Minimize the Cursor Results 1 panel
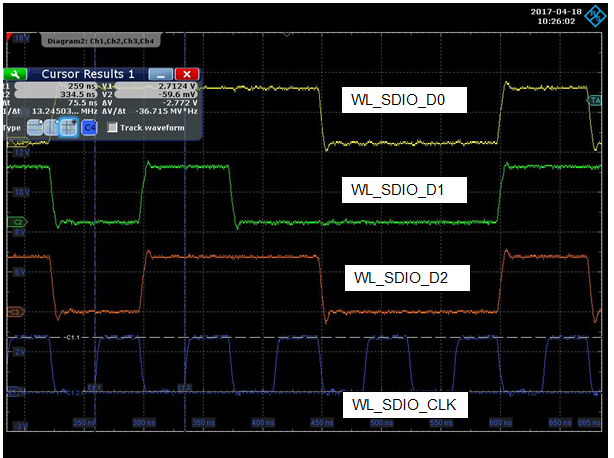The height and width of the screenshot is (458, 614). [x=161, y=74]
